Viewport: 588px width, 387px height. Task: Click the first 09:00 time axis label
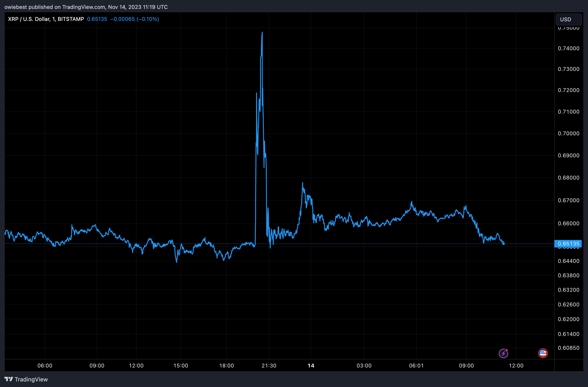(x=97, y=365)
